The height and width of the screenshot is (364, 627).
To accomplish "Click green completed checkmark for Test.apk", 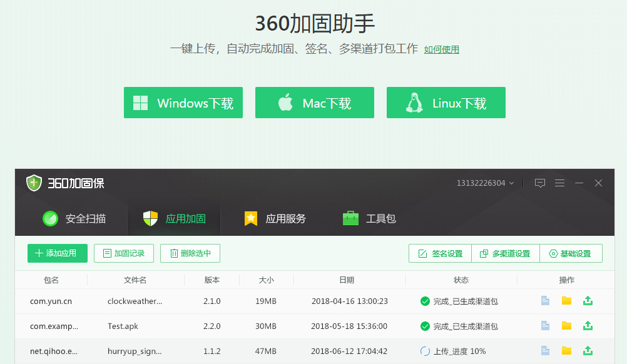I will (425, 326).
